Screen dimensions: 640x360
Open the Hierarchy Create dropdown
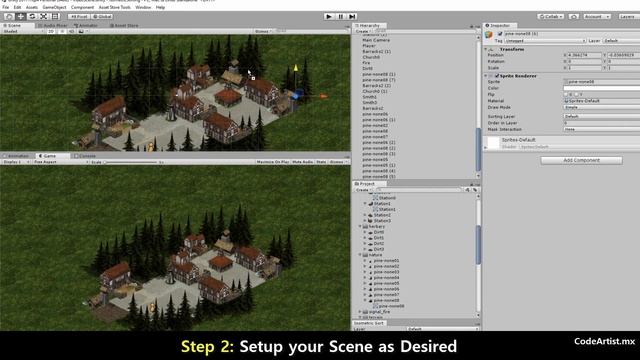362,31
